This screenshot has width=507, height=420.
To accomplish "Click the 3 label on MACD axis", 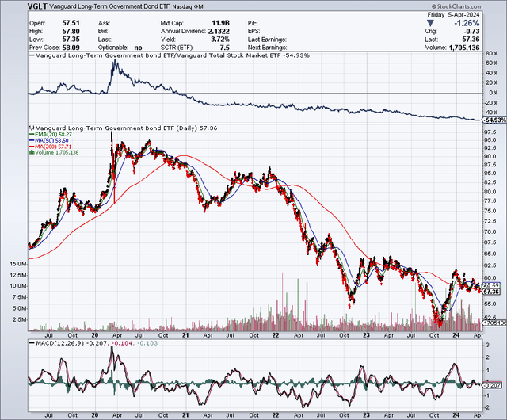I will click(x=487, y=345).
